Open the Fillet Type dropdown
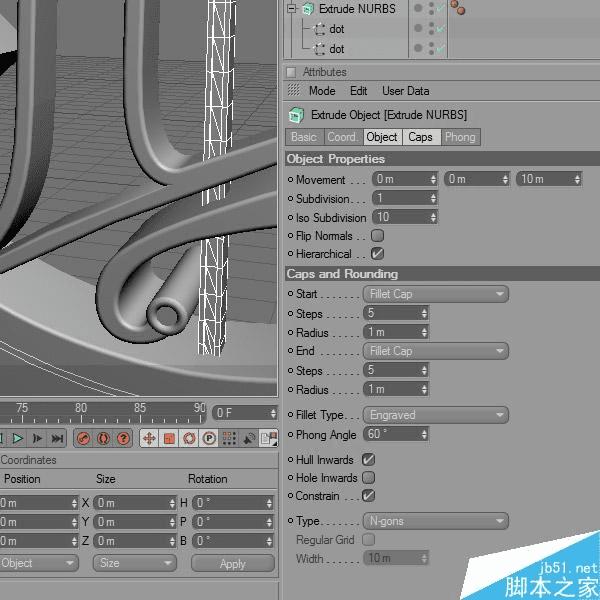Viewport: 600px width, 600px height. (436, 415)
